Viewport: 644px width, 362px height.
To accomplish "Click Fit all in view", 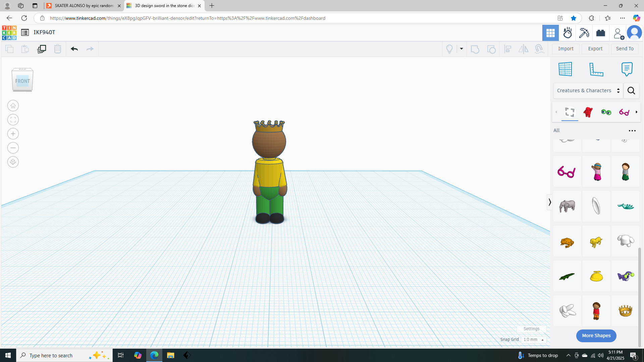I will coord(13,120).
